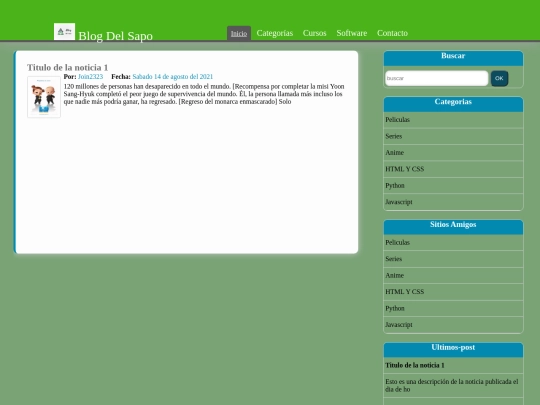Select Anime under Categorias
This screenshot has width=540, height=405.
pos(453,153)
